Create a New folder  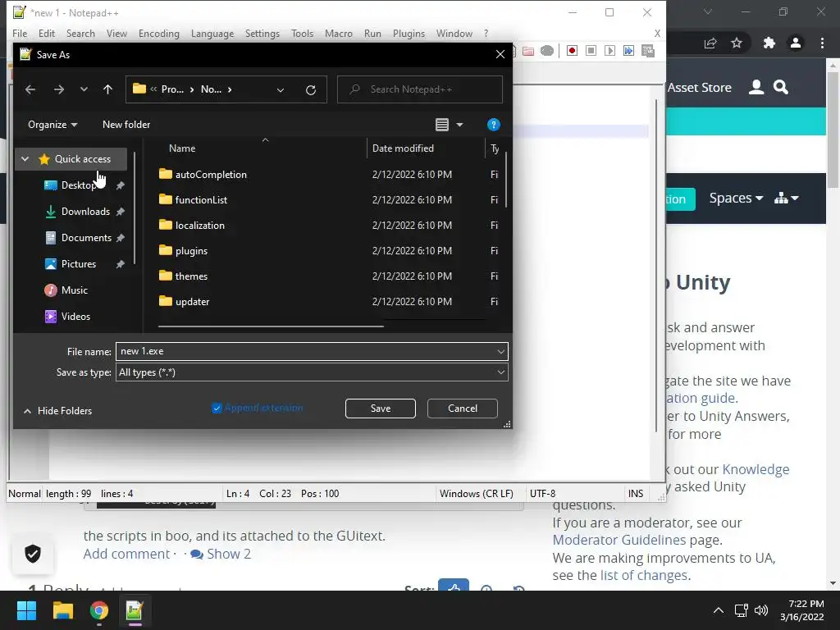(126, 125)
